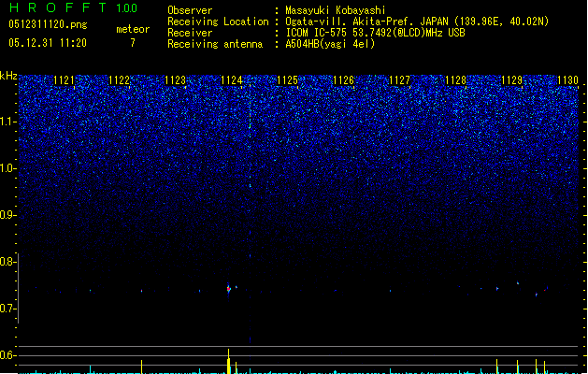Click the 0.9 frequency axis label

coord(7,215)
